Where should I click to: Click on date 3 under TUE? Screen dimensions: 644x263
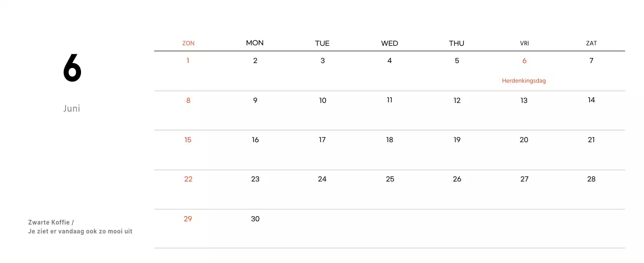pyautogui.click(x=323, y=60)
